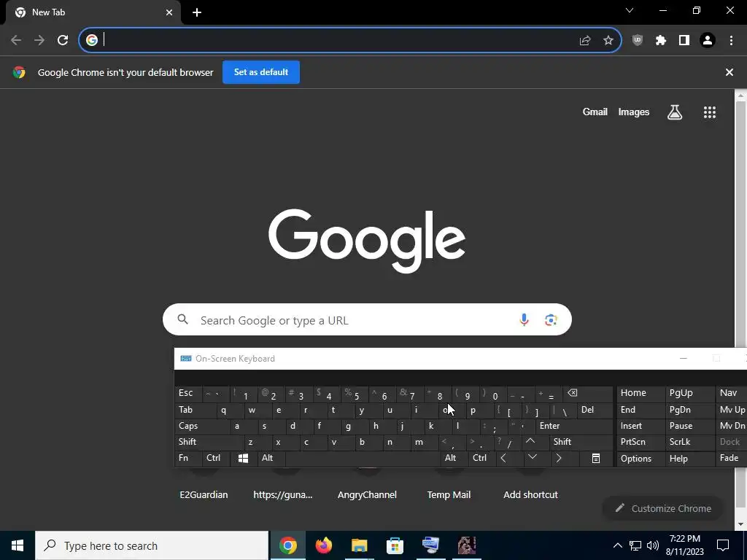Click Nav key on On-Screen Keyboard
747x560 pixels.
pyautogui.click(x=731, y=394)
